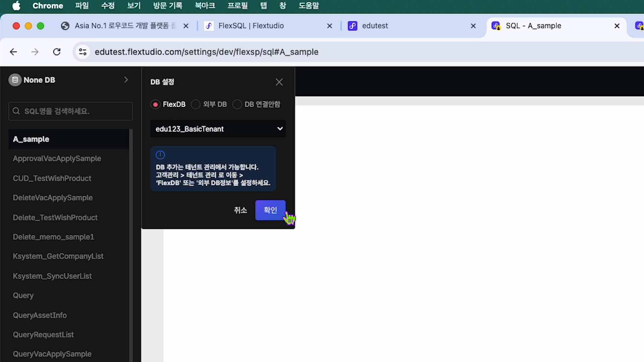Open the Apple menu
Screen dimensions: 644x362
[x=16, y=6]
